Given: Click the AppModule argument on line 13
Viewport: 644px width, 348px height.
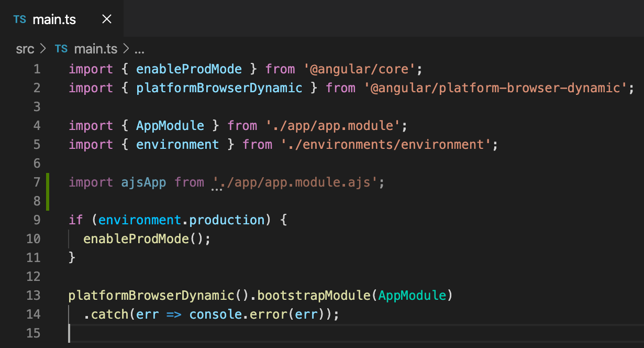Looking at the screenshot, I should point(412,296).
